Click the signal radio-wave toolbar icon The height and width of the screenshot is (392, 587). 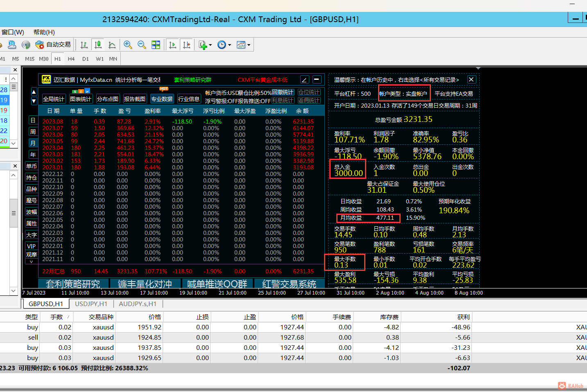(x=26, y=45)
